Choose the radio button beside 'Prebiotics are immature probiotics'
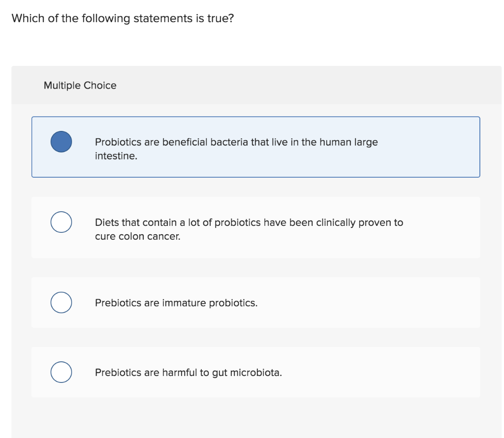Viewport: 504px width, 438px height. (61, 302)
